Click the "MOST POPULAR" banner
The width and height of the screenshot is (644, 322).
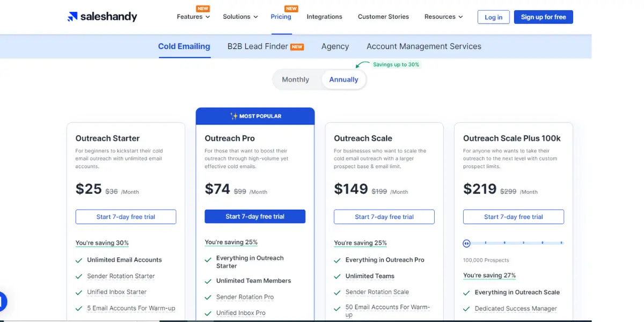(x=255, y=116)
